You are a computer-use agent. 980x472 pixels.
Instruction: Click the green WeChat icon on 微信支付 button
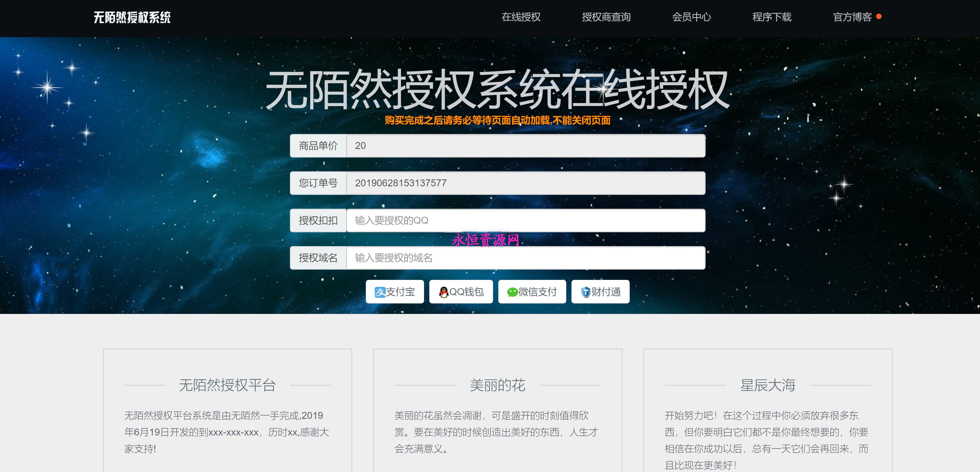[x=512, y=292]
